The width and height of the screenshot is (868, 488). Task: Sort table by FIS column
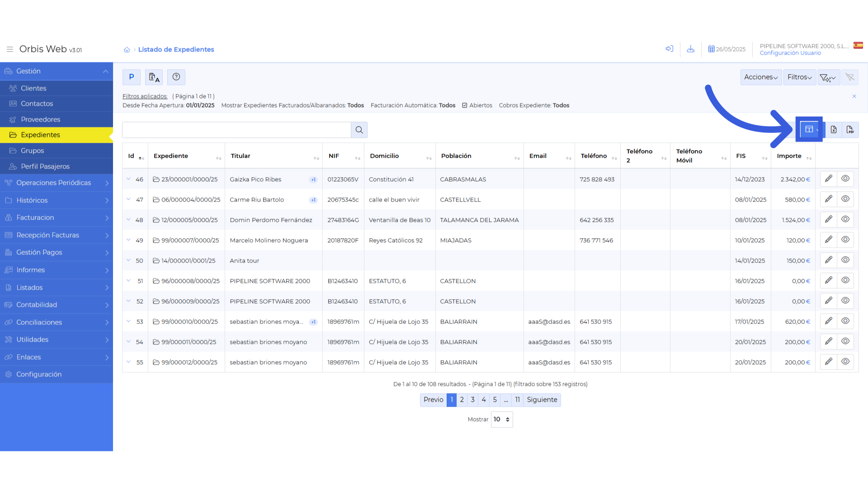click(751, 156)
